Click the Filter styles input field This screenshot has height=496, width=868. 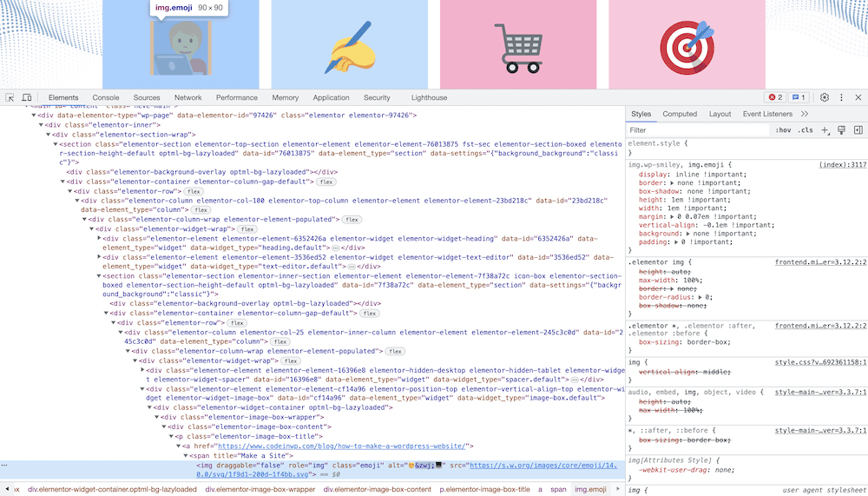[694, 130]
